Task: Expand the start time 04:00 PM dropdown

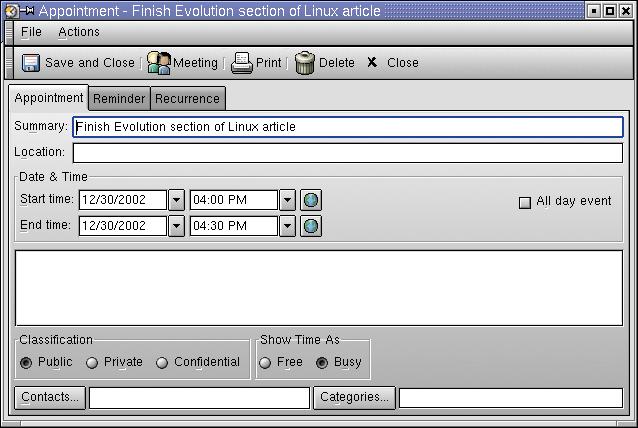Action: click(x=287, y=200)
